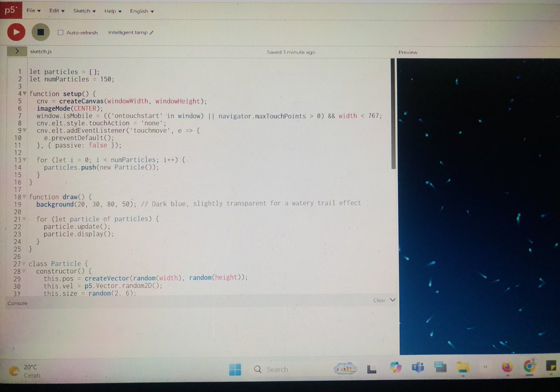Open Task View from the taskbar
Screen dimensions: 560x392
pyautogui.click(x=371, y=369)
